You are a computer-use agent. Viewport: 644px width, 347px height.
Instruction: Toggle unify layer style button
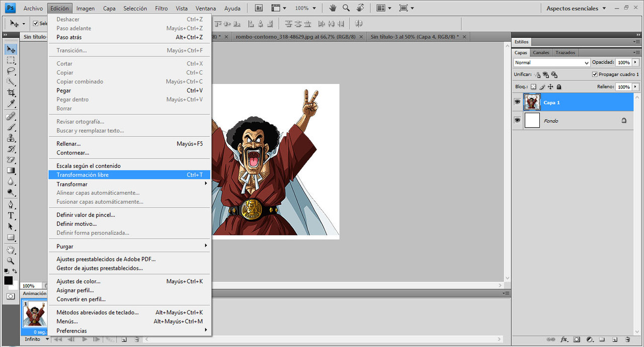tap(554, 74)
